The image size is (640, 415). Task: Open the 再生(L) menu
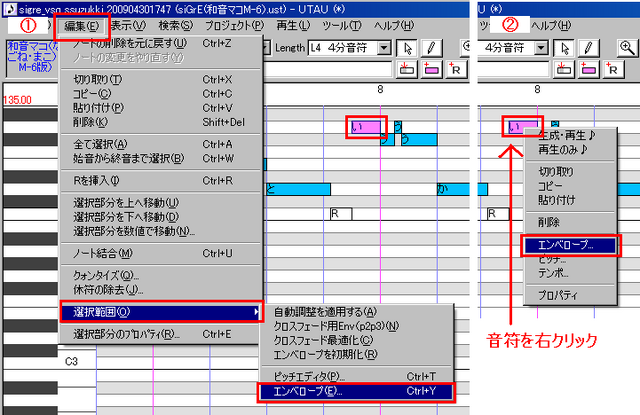[x=293, y=26]
